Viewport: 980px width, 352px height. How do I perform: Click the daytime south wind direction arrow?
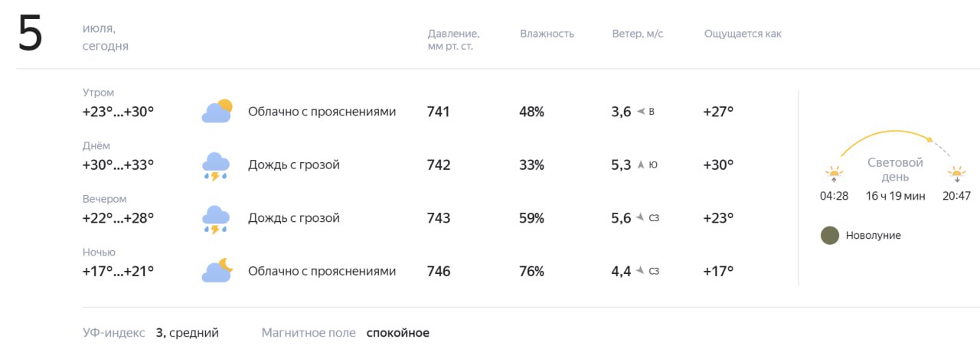point(642,165)
